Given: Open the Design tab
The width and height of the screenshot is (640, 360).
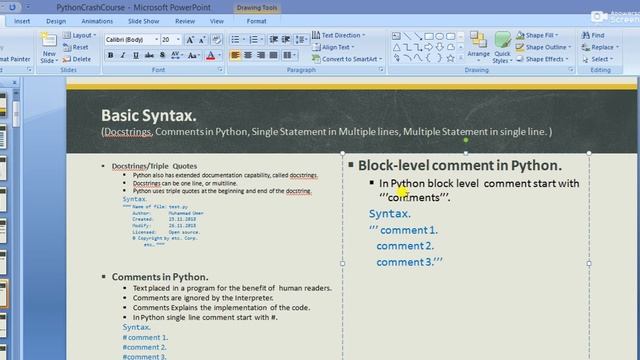Looking at the screenshot, I should [56, 21].
